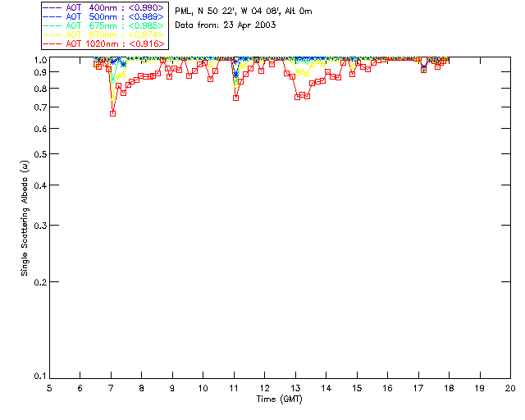Click the y-axis tick label 0.7
This screenshot has width=525, height=420.
(x=40, y=107)
